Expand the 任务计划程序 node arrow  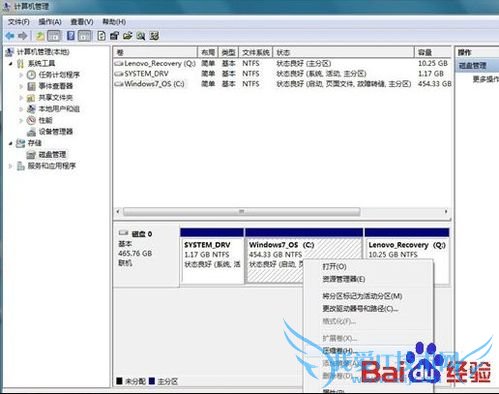coord(21,75)
